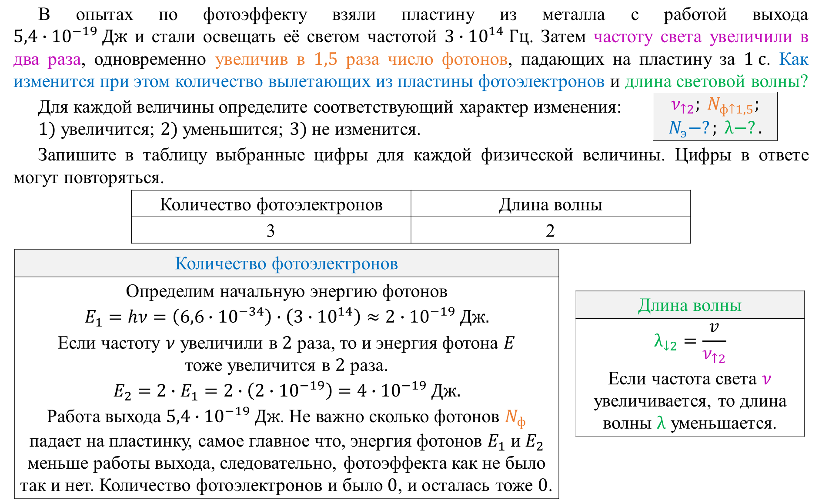This screenshot has width=822, height=504.
Task: Click the text 'тоже увеличится в 2 раза.'
Action: coord(287,365)
